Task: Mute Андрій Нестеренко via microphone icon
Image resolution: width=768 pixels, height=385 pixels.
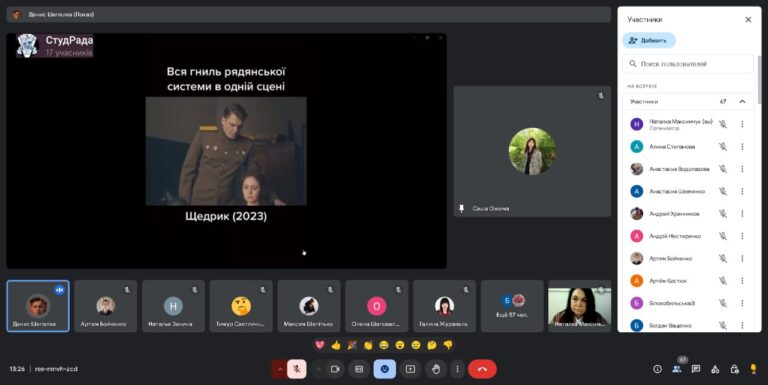Action: [723, 236]
